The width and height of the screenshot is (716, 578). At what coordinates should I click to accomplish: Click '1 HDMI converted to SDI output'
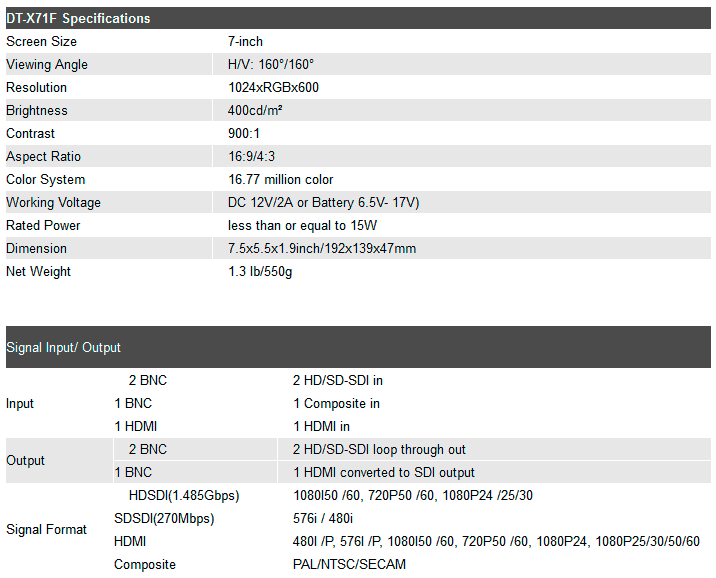point(384,473)
